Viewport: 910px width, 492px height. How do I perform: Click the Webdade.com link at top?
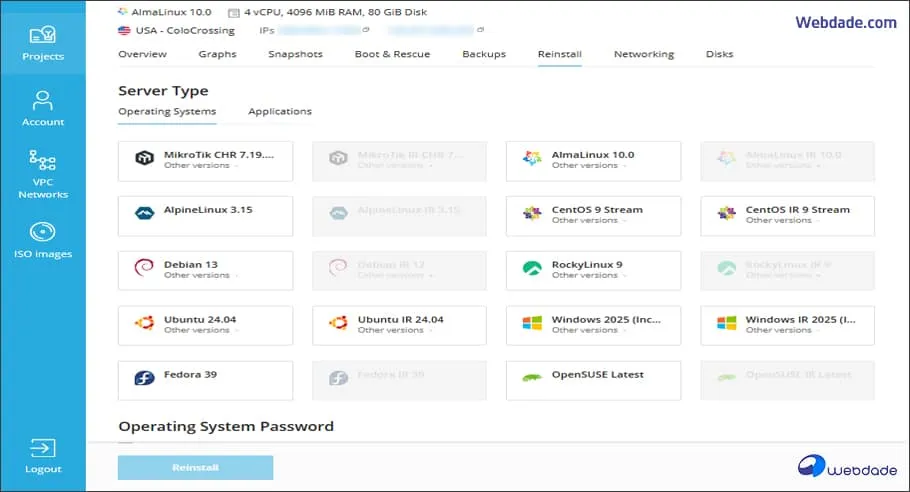pos(846,23)
